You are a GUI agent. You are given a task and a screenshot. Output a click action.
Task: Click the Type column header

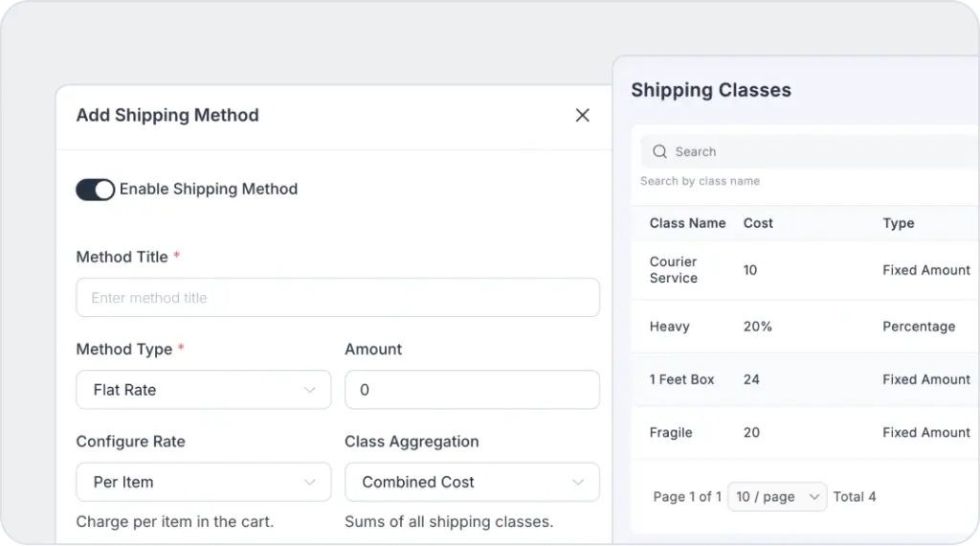[898, 223]
